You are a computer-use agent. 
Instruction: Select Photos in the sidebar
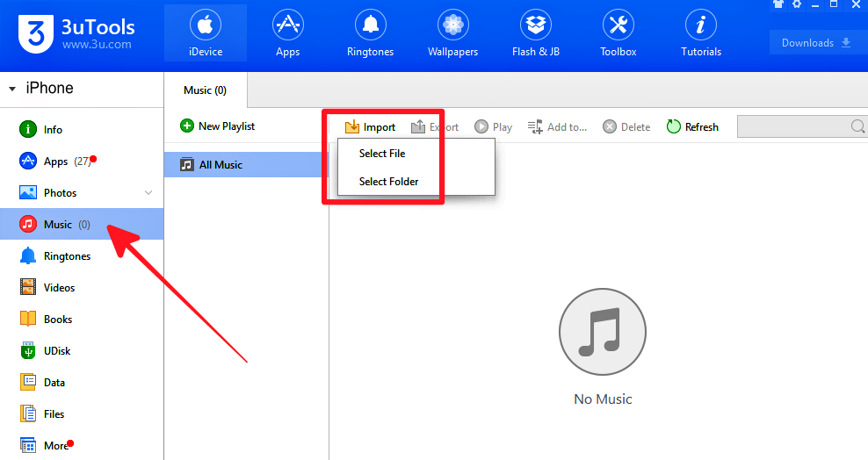pyautogui.click(x=82, y=192)
